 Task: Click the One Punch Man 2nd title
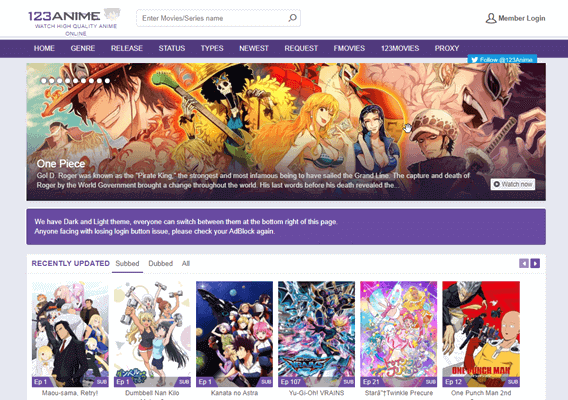click(x=481, y=393)
